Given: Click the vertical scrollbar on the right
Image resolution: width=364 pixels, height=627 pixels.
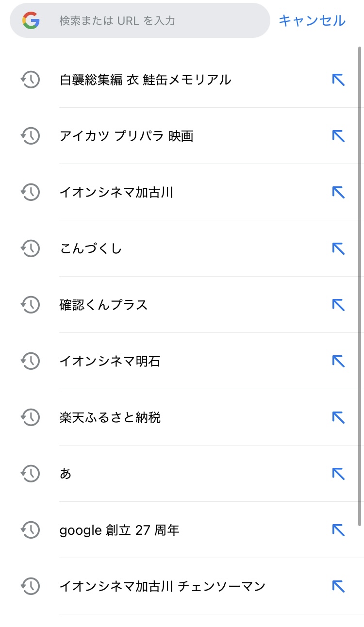Looking at the screenshot, I should click(360, 286).
